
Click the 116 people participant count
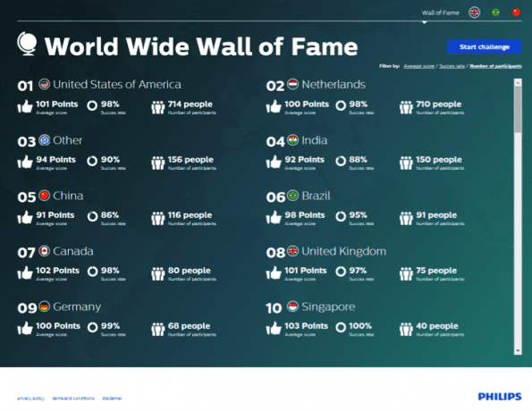point(190,215)
